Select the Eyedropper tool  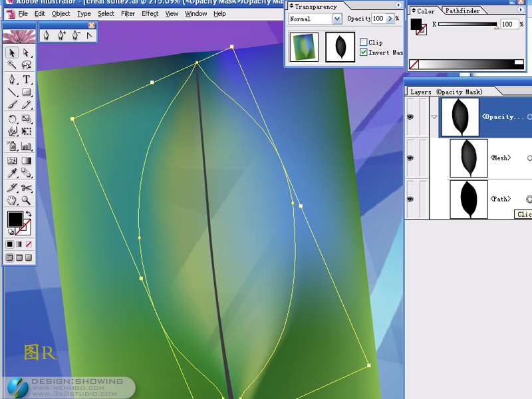pyautogui.click(x=12, y=173)
